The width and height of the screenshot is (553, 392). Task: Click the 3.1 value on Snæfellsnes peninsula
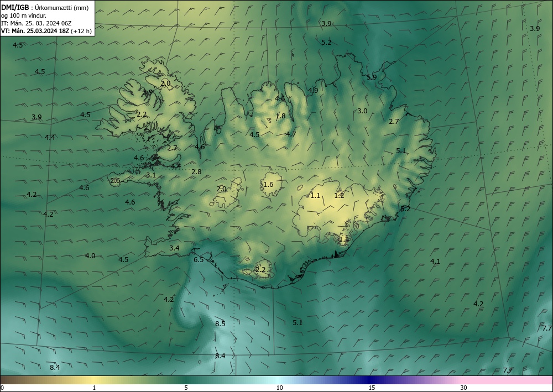pyautogui.click(x=151, y=175)
